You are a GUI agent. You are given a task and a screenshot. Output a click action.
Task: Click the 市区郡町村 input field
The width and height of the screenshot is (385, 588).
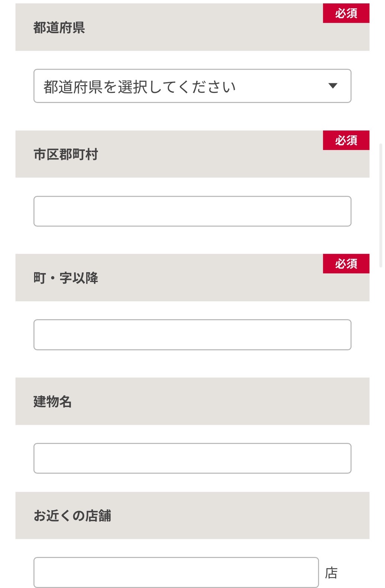pyautogui.click(x=192, y=211)
